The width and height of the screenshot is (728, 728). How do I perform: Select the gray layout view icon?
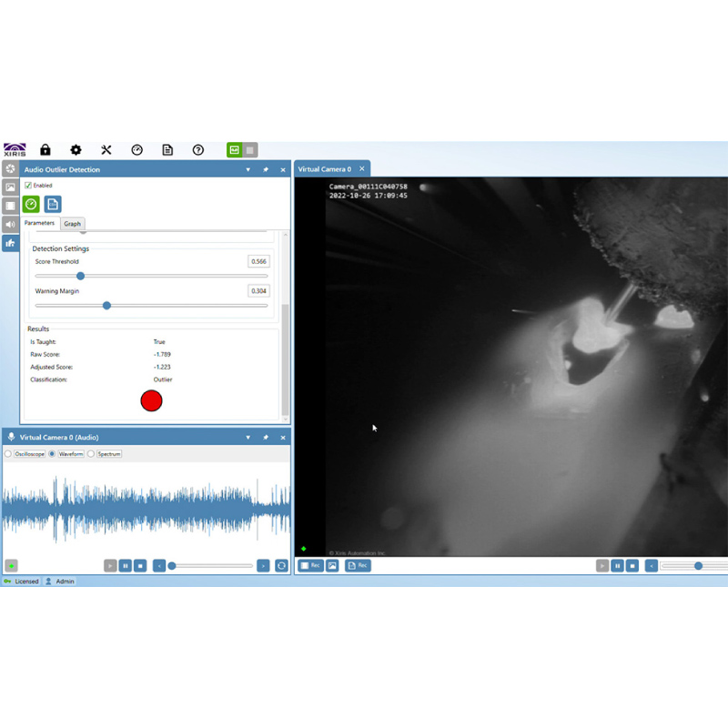[x=249, y=149]
